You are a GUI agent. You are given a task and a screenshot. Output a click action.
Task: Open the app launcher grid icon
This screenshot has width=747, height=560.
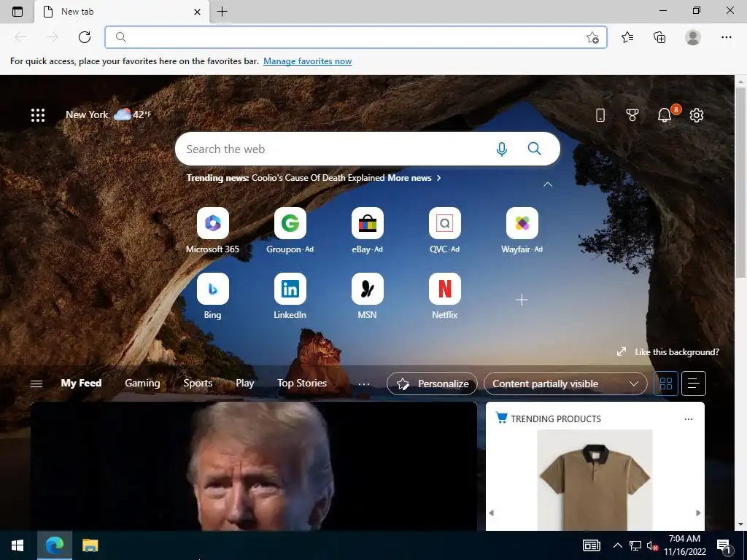click(38, 114)
